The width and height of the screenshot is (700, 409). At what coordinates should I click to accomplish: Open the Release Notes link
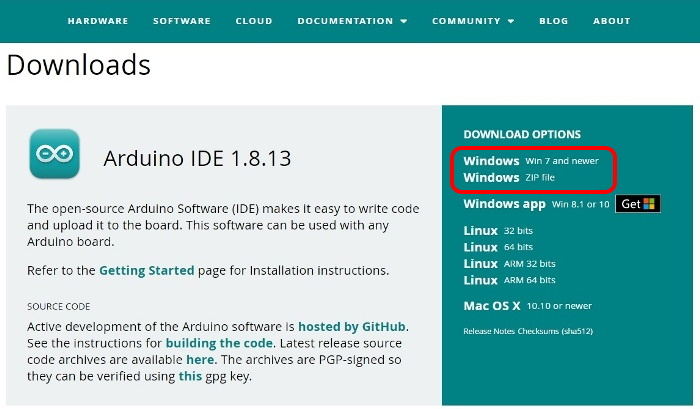(489, 331)
